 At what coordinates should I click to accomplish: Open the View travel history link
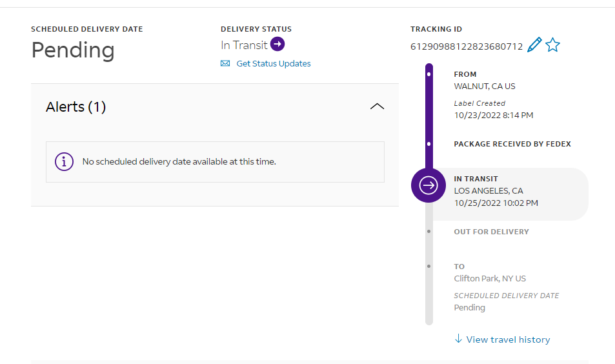(x=508, y=339)
